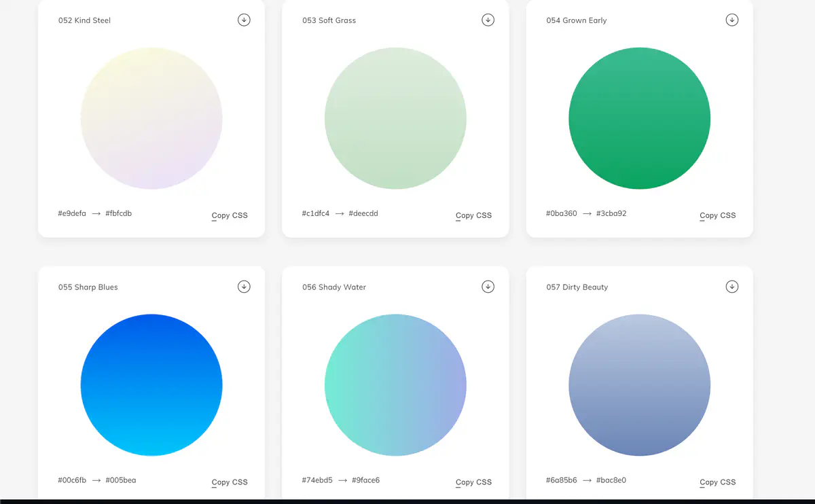This screenshot has height=504, width=815.
Task: Copy CSS for Kind Steel gradient
Action: [230, 215]
